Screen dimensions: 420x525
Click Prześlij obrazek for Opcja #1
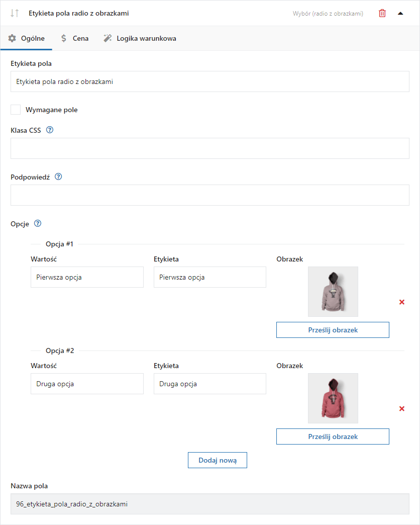click(333, 330)
